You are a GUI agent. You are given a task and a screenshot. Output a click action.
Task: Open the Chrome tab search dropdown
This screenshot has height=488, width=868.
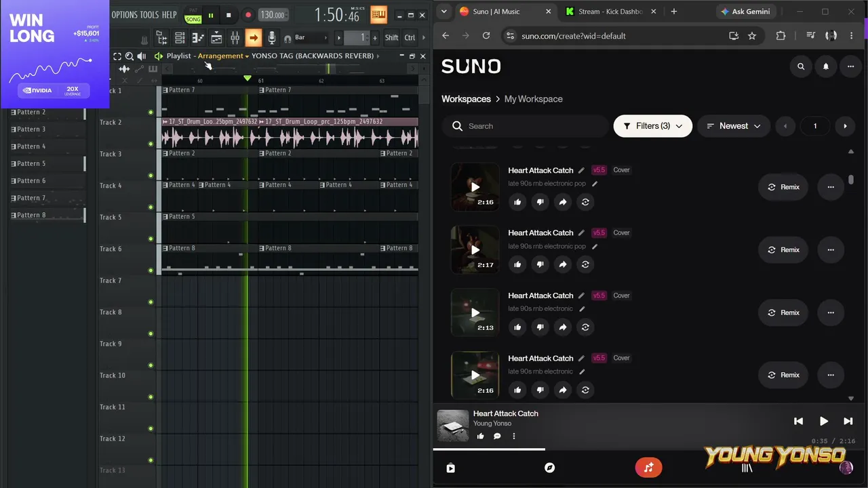[443, 12]
